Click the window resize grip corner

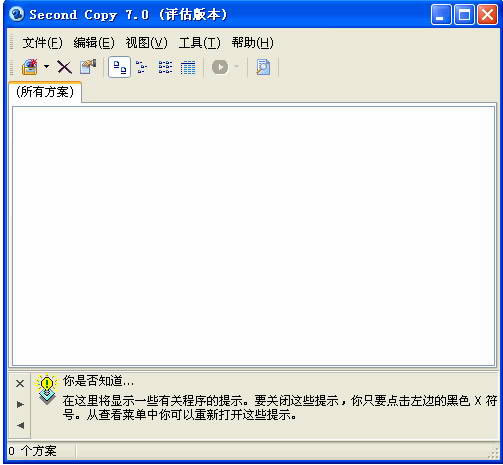pos(493,453)
